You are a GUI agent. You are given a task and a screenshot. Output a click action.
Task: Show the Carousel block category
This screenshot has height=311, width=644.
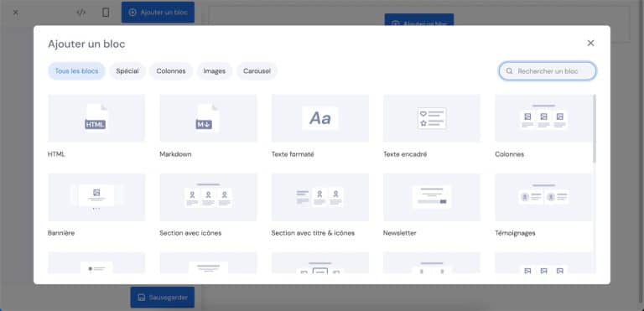[x=257, y=71]
